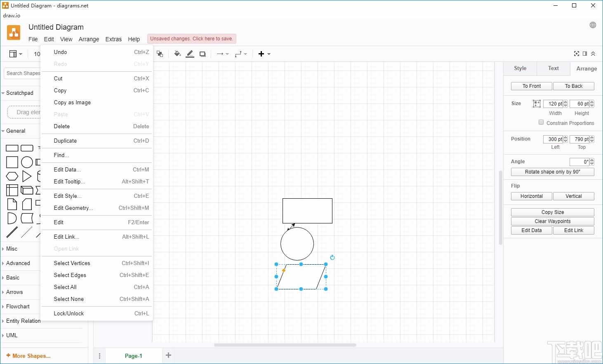Choose the rectangle shape in General

(x=12, y=148)
